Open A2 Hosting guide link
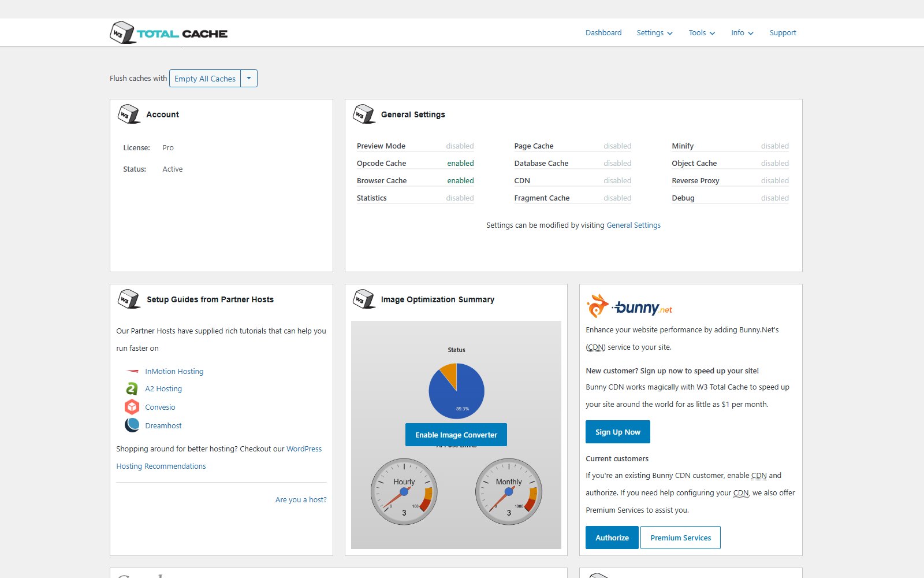924x578 pixels. [x=163, y=389]
